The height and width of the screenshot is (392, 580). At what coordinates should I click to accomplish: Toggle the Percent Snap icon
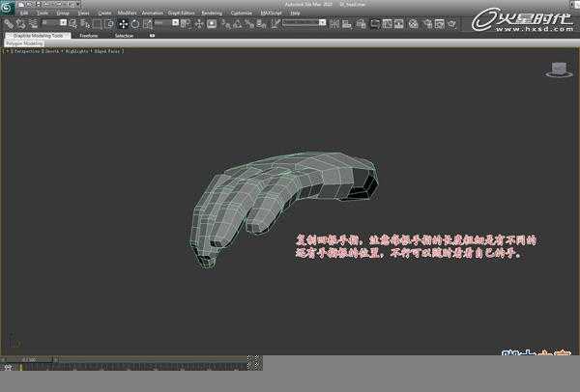coord(249,24)
